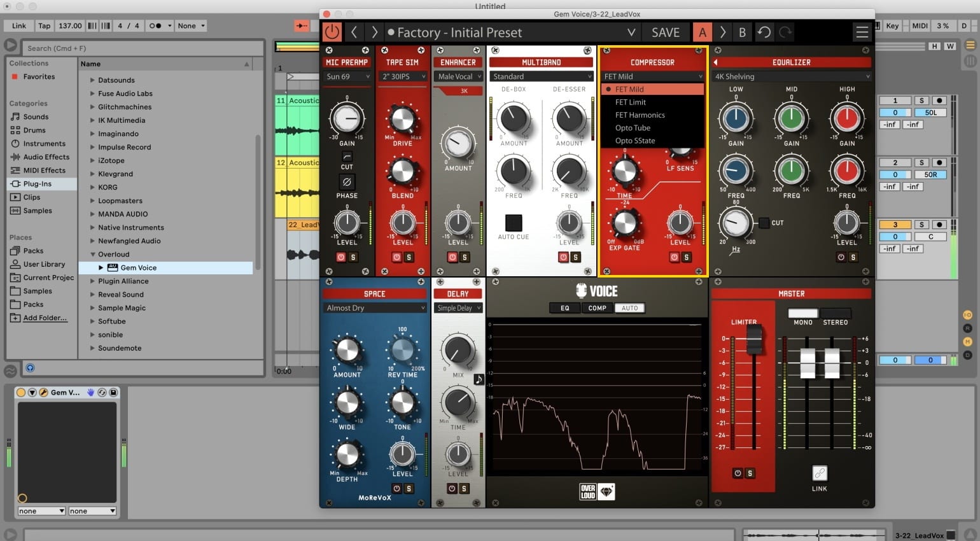Click the redo arrow in Gem Voice header
This screenshot has width=980, height=541.
pos(786,32)
